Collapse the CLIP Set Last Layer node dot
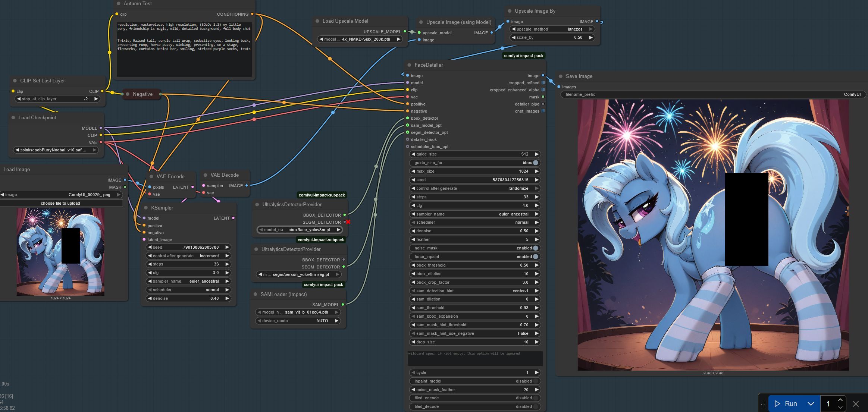 tap(15, 81)
